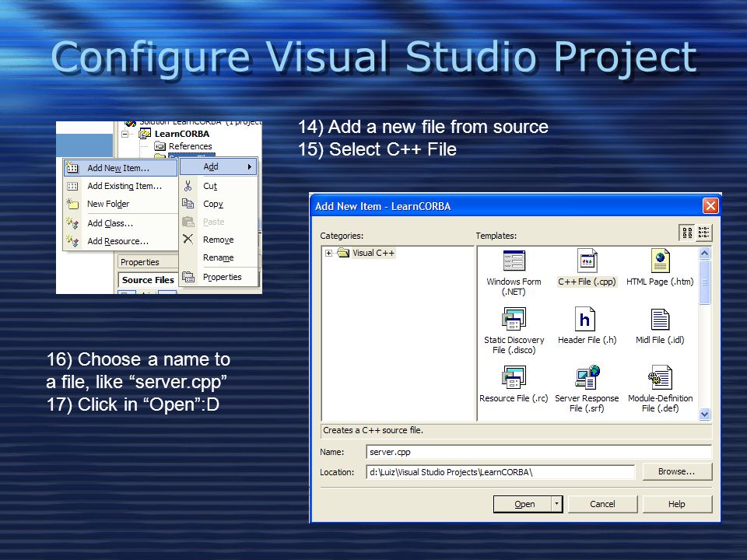Screen dimensions: 747x560
Task: Click the Add Resource menu icon
Action: (72, 241)
